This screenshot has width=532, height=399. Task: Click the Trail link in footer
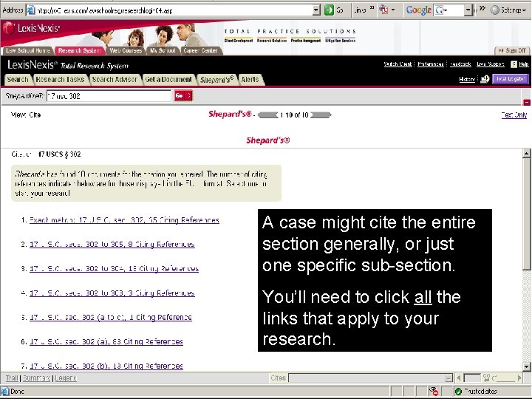click(x=12, y=378)
